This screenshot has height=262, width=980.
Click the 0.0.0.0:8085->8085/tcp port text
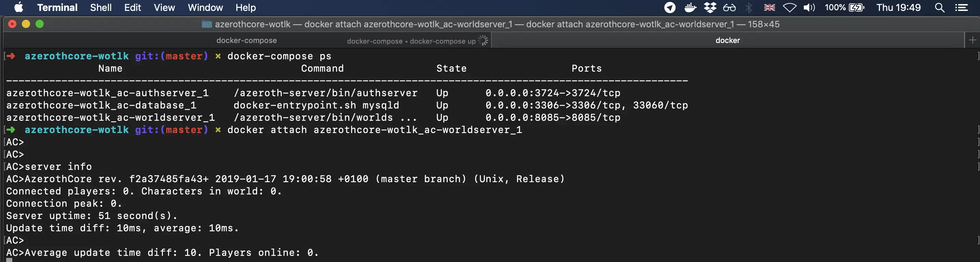(553, 117)
